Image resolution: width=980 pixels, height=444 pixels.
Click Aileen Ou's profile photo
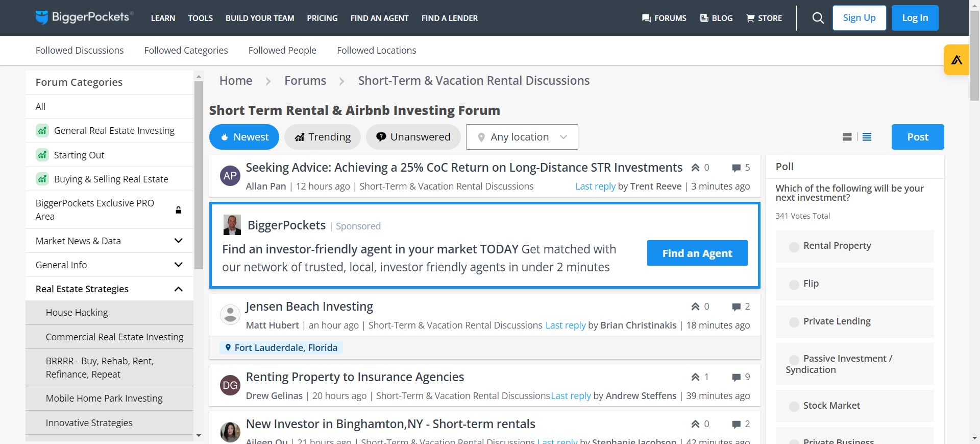230,432
